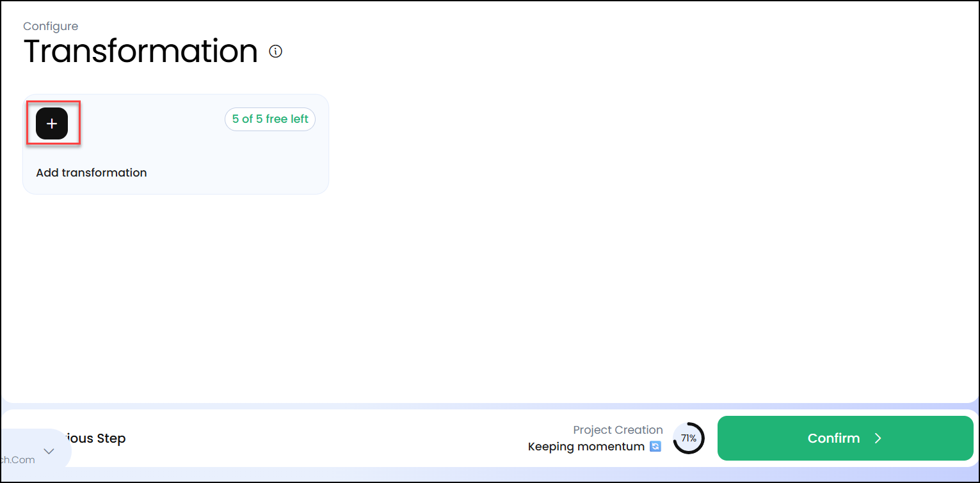
Task: Click the 'Keeping momentum' status text
Action: pyautogui.click(x=586, y=447)
